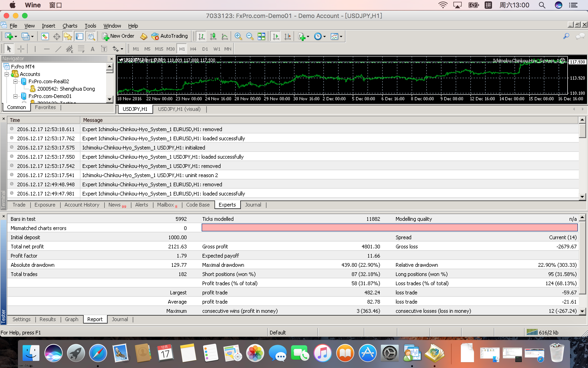Expand the Profiles dropdown arrow
This screenshot has height=368, width=588.
32,37
